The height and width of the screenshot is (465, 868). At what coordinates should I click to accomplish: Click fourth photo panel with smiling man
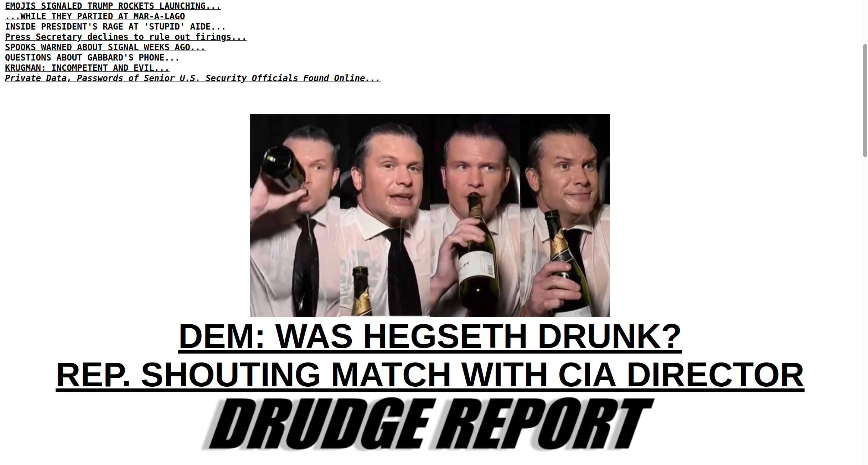coord(565,215)
